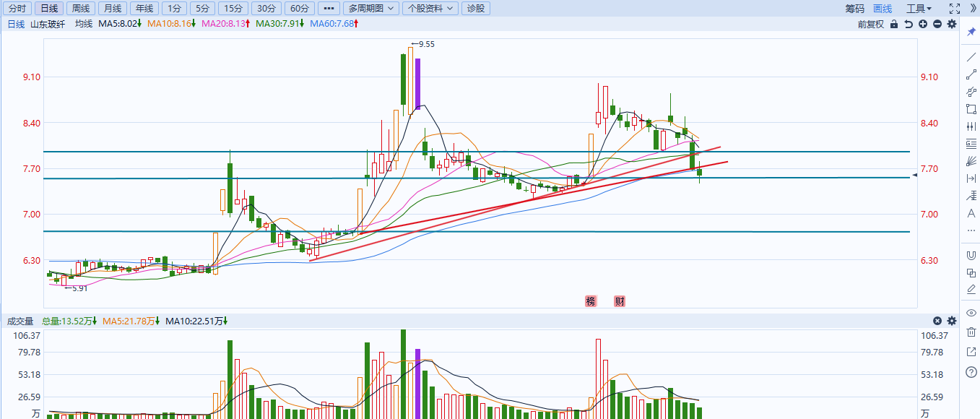980x419 pixels.
Task: Expand the 个股资料 dropdown
Action: [430, 9]
